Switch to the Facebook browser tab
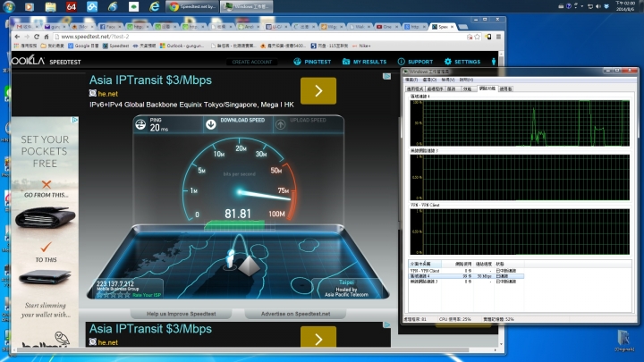This screenshot has width=644, height=362. coord(110,27)
